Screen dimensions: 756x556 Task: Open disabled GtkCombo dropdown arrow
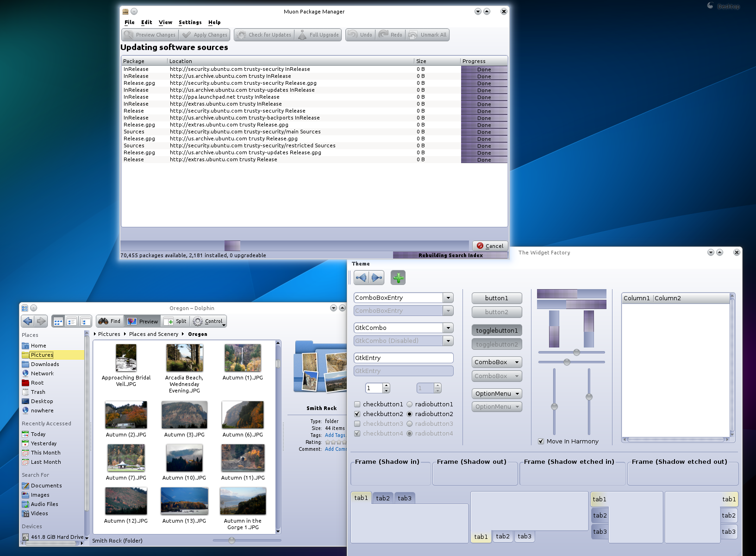(448, 341)
